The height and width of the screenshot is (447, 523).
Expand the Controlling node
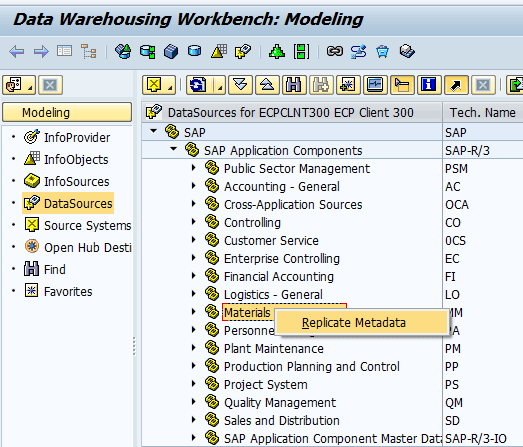click(x=193, y=221)
